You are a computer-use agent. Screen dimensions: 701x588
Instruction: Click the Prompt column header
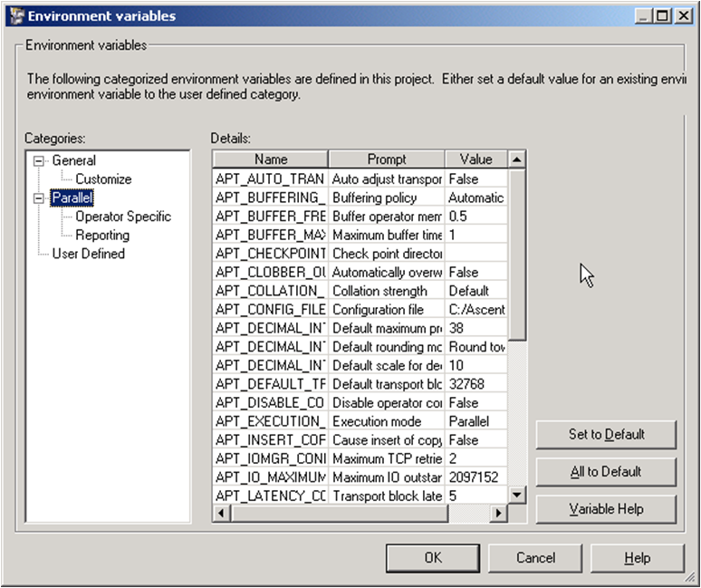(x=387, y=159)
